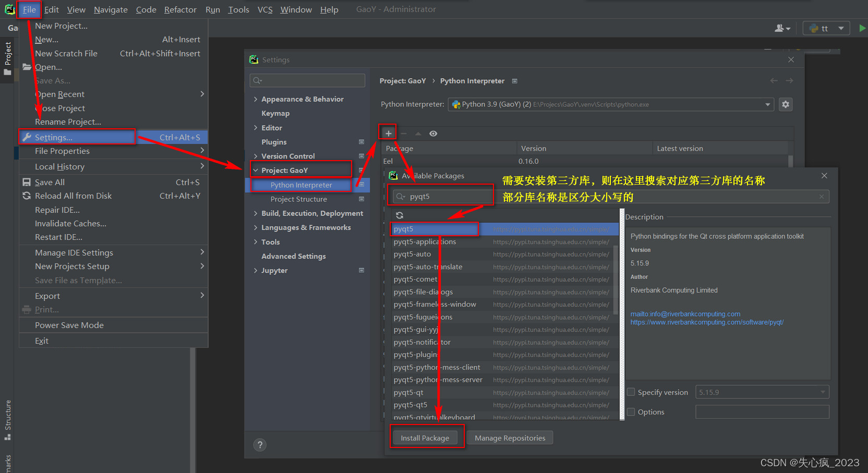Expand the Editor settings section
868x473 pixels.
(256, 128)
